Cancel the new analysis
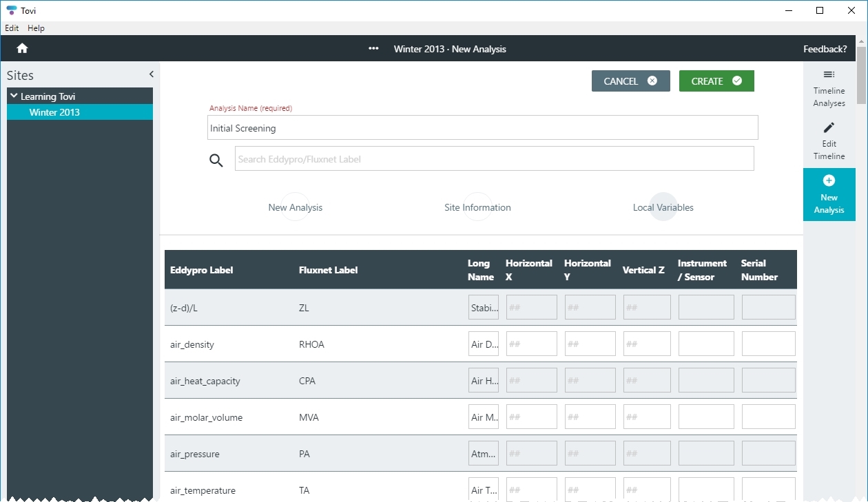This screenshot has width=868, height=502. click(x=630, y=81)
